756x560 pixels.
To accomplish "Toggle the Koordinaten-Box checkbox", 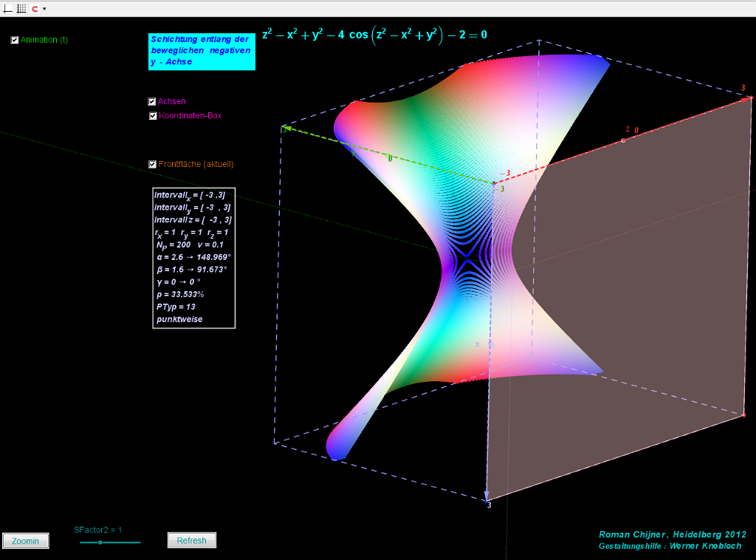I will [x=153, y=115].
